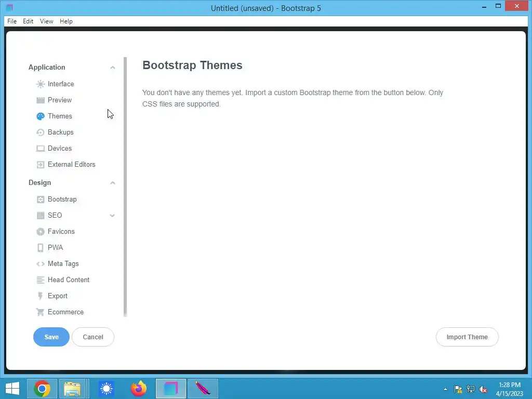Select the Interface settings label

(x=61, y=84)
